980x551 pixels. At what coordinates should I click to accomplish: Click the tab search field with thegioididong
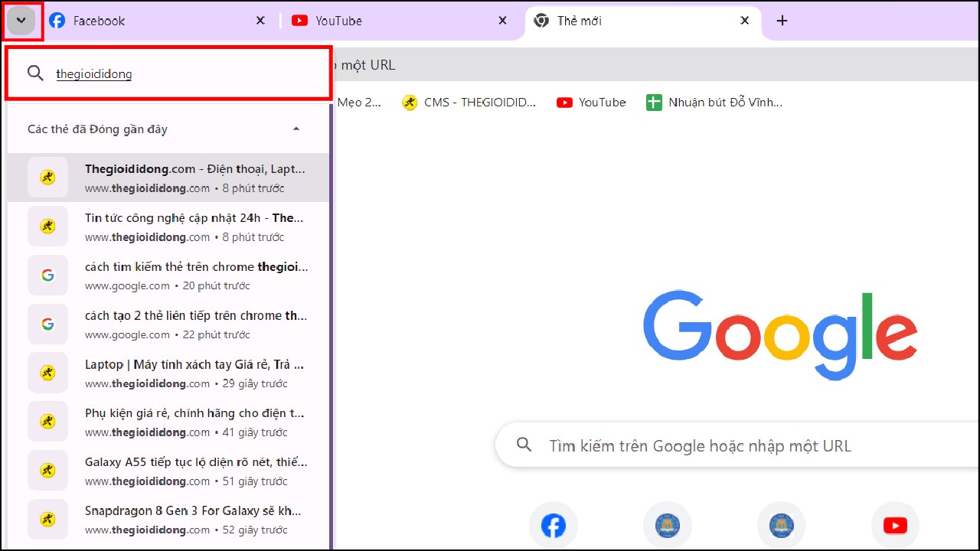[168, 73]
